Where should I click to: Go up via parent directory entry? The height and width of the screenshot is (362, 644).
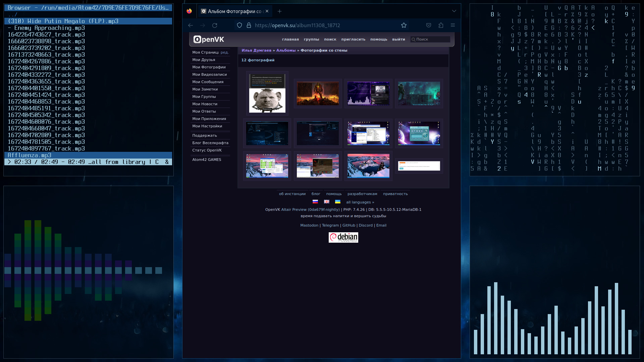click(x=13, y=14)
